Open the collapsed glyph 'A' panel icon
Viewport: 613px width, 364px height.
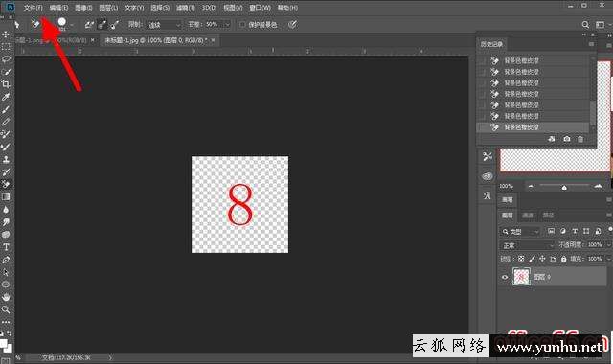[487, 195]
